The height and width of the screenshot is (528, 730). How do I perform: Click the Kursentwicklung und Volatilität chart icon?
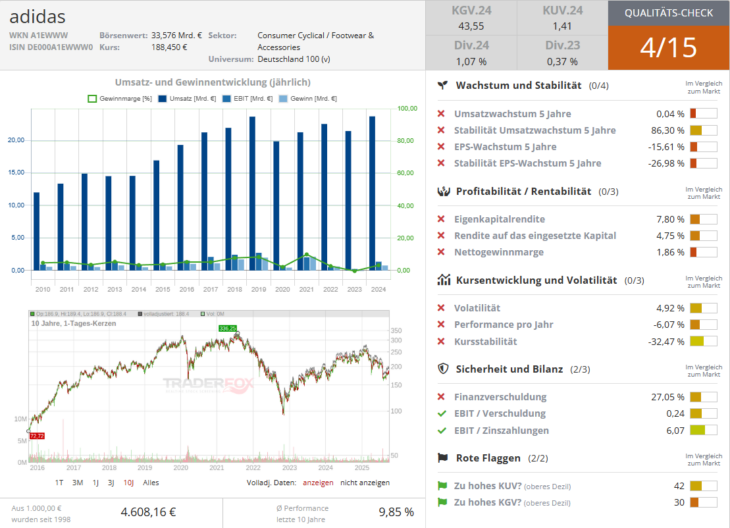point(441,280)
